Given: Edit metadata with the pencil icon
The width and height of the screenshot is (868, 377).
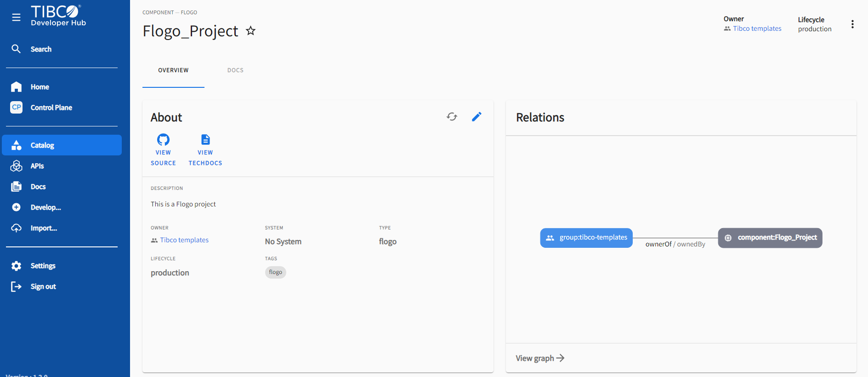Looking at the screenshot, I should point(477,117).
